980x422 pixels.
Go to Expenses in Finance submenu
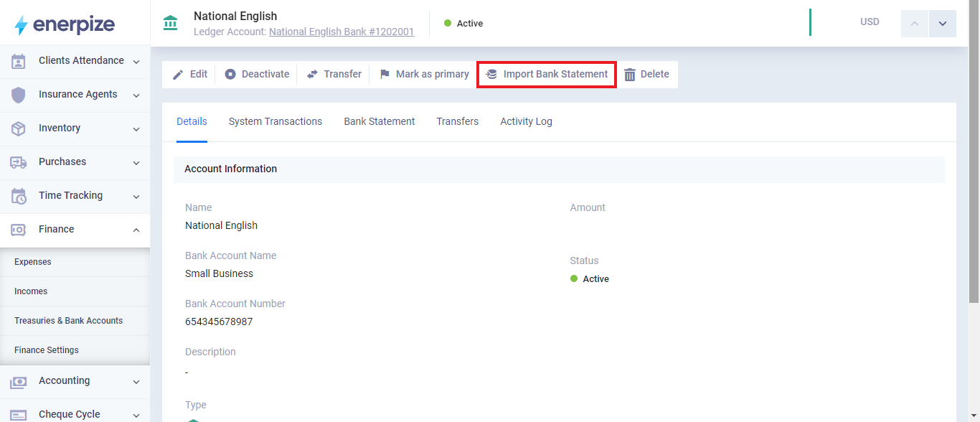coord(33,262)
